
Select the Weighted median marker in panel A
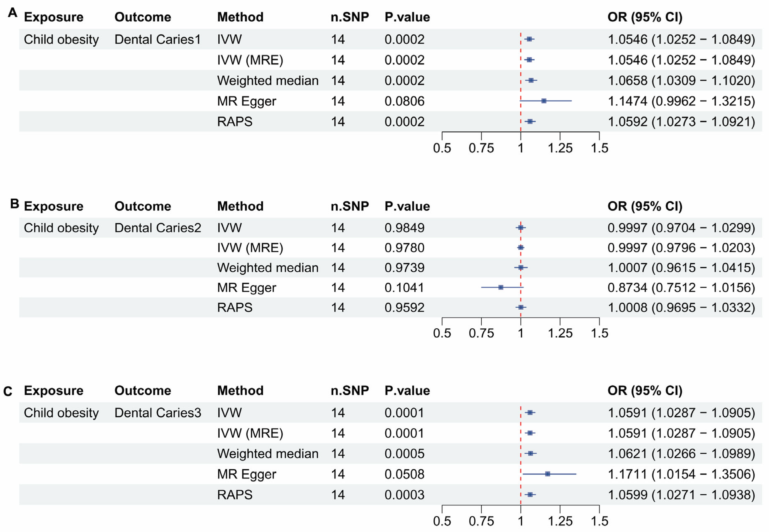coord(531,80)
